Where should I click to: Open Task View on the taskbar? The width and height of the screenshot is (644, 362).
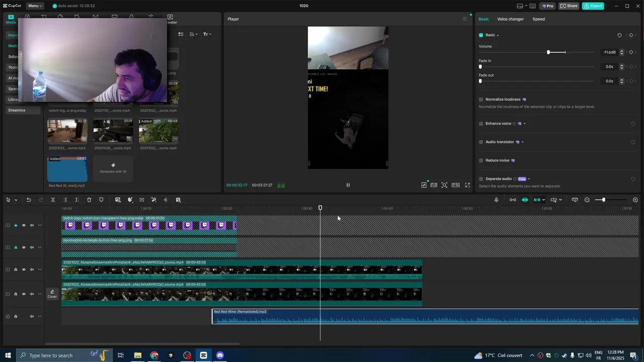click(121, 355)
